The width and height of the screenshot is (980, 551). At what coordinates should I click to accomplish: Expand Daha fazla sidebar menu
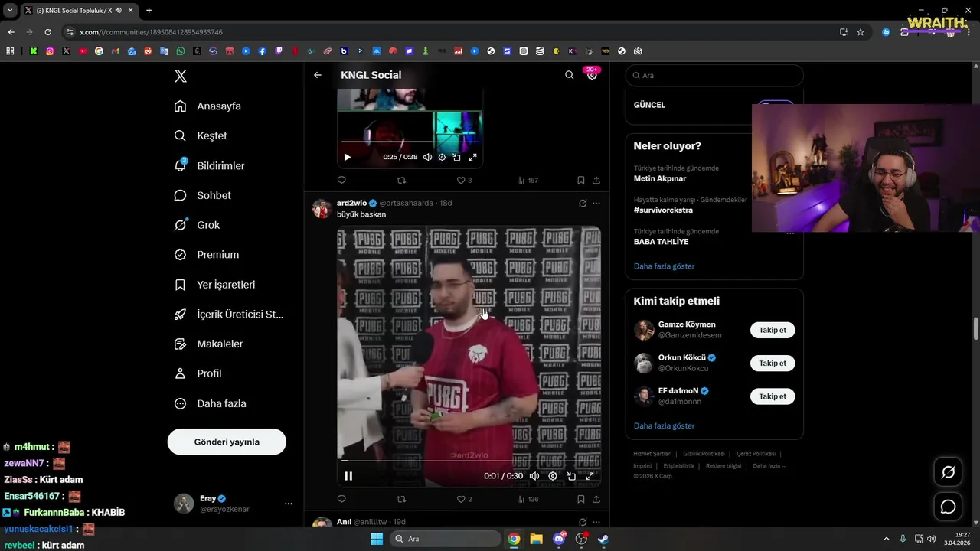tap(210, 403)
